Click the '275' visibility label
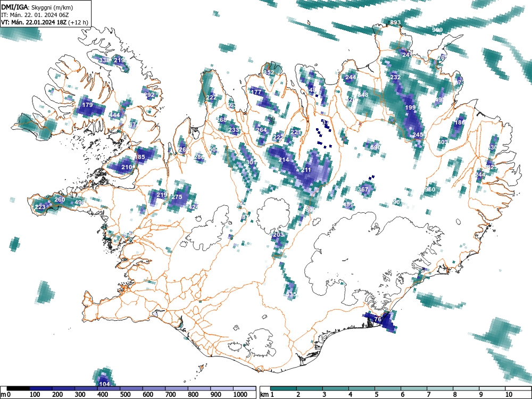The height and width of the screenshot is (399, 532). pos(177,196)
